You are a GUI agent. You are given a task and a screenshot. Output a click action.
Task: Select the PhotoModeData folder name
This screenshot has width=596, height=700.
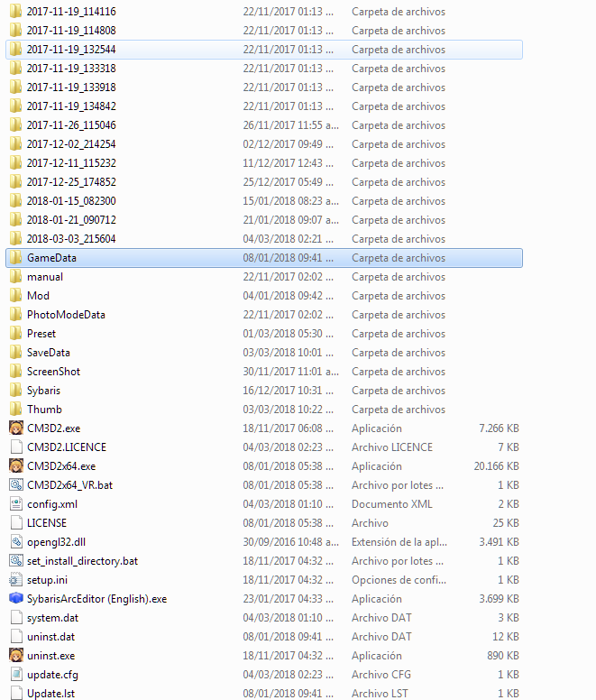(66, 314)
